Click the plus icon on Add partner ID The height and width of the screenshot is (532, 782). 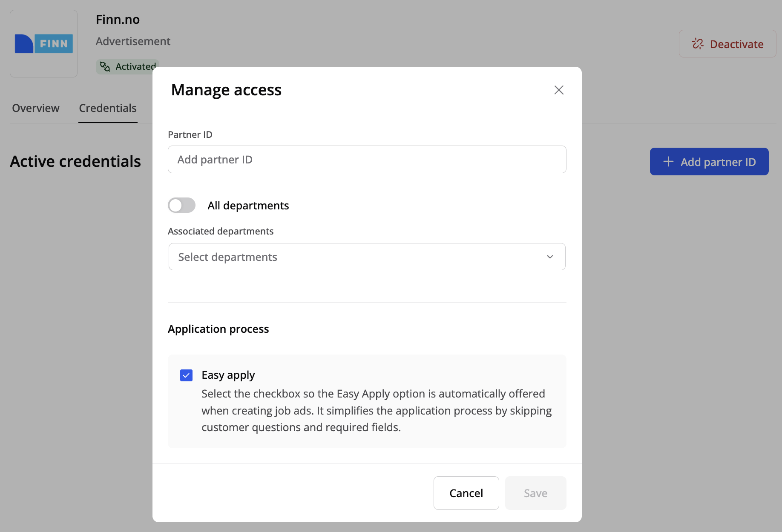point(668,162)
